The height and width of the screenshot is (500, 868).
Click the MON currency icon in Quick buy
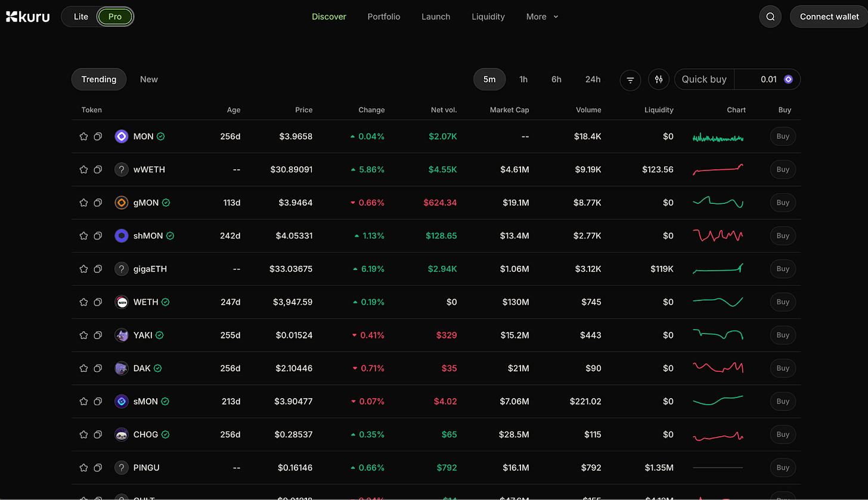tap(788, 79)
